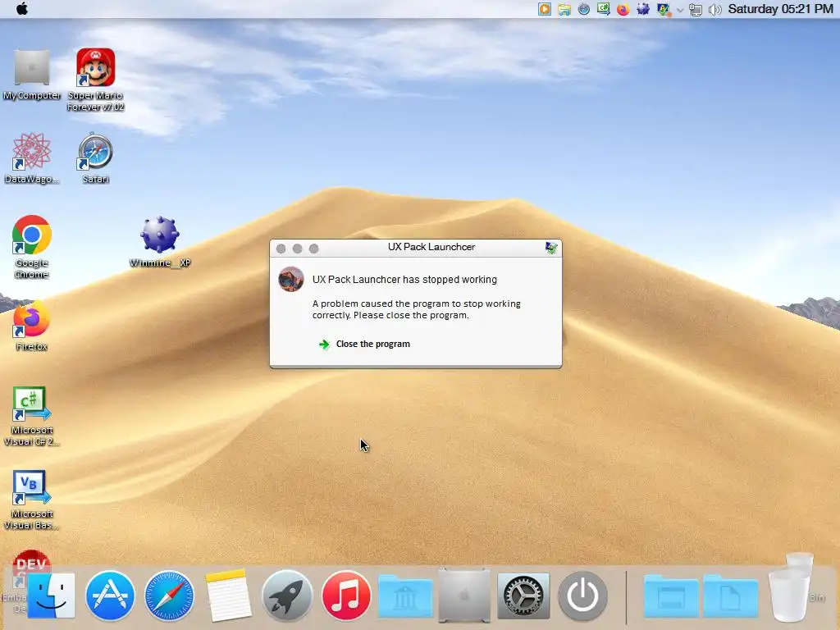Open the DataWago desktop shortcut
The height and width of the screenshot is (630, 840).
tap(32, 158)
